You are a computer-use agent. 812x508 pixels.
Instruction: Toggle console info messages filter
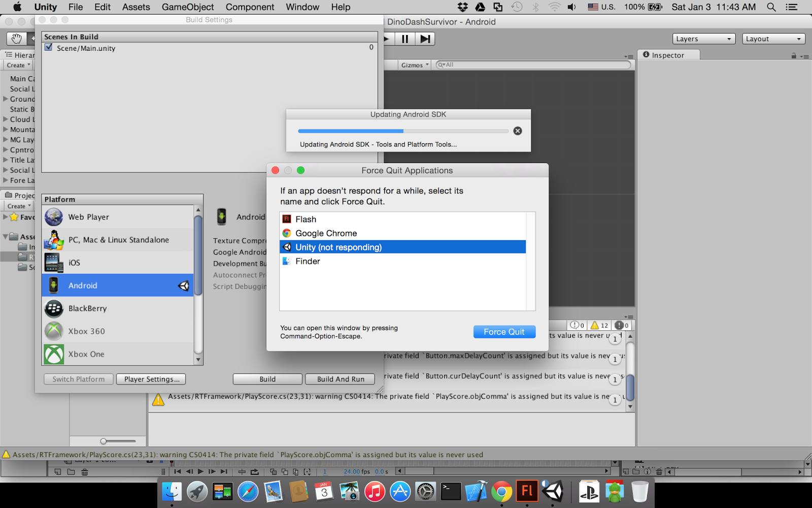pyautogui.click(x=577, y=325)
